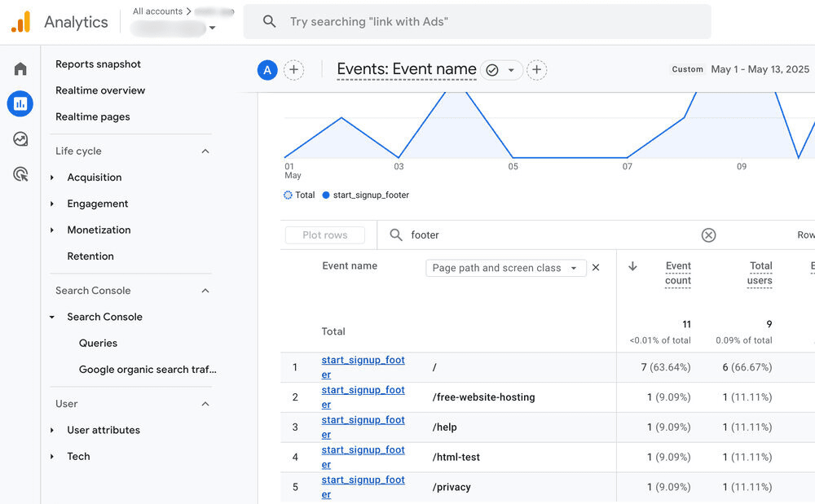
Task: Add a comparison with plus button
Action: click(x=293, y=70)
